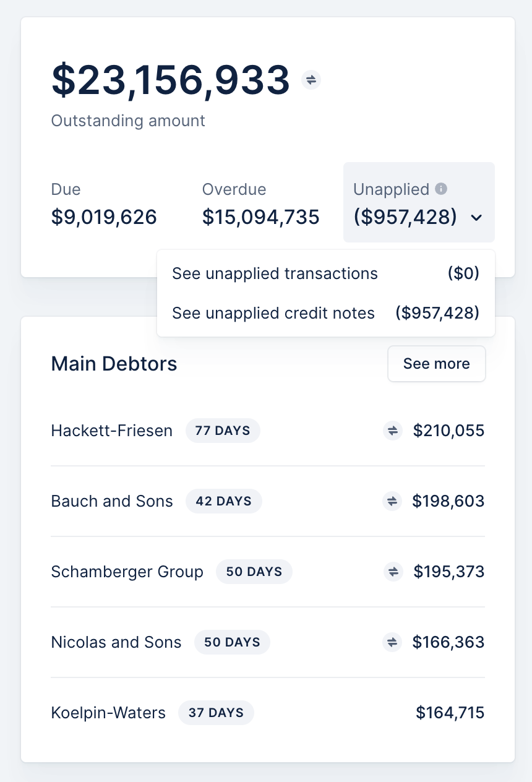Click the 37 DAYS badge for Koelpin-Waters
The image size is (532, 782).
click(x=217, y=713)
